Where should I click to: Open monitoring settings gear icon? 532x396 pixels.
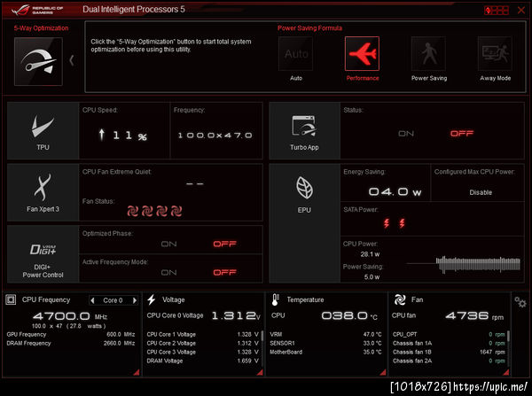520,302
